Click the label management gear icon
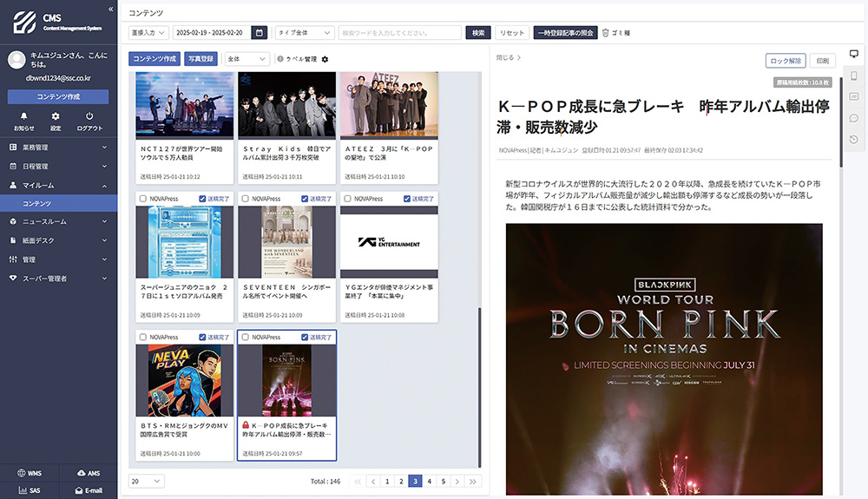 click(325, 59)
